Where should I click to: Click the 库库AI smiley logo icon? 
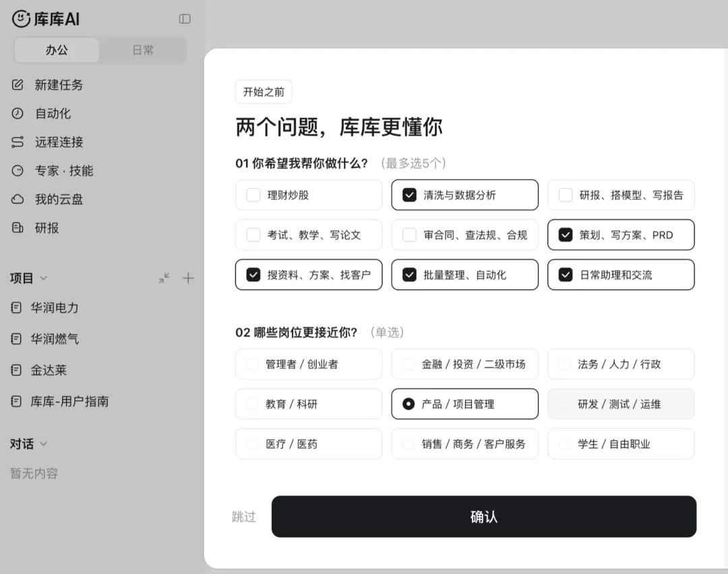(x=21, y=19)
